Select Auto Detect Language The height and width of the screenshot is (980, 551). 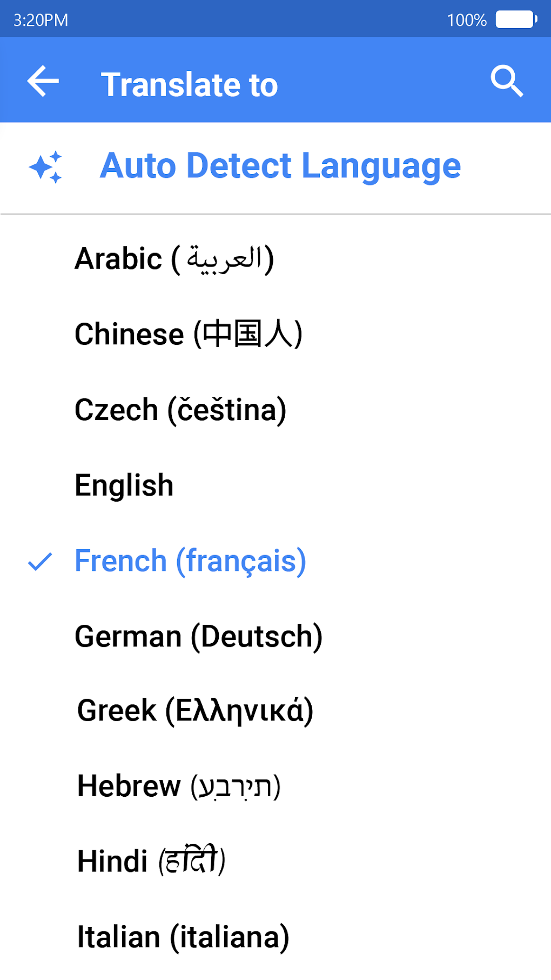pyautogui.click(x=280, y=165)
